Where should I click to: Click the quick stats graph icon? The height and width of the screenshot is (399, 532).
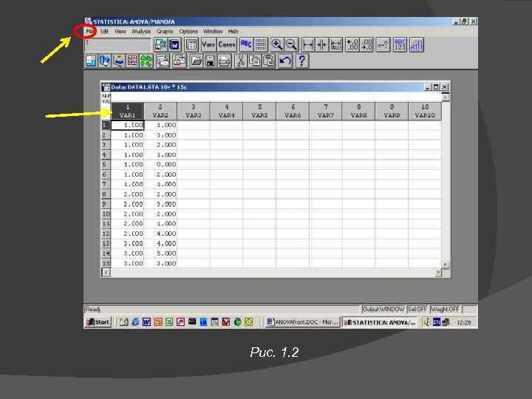(x=417, y=45)
